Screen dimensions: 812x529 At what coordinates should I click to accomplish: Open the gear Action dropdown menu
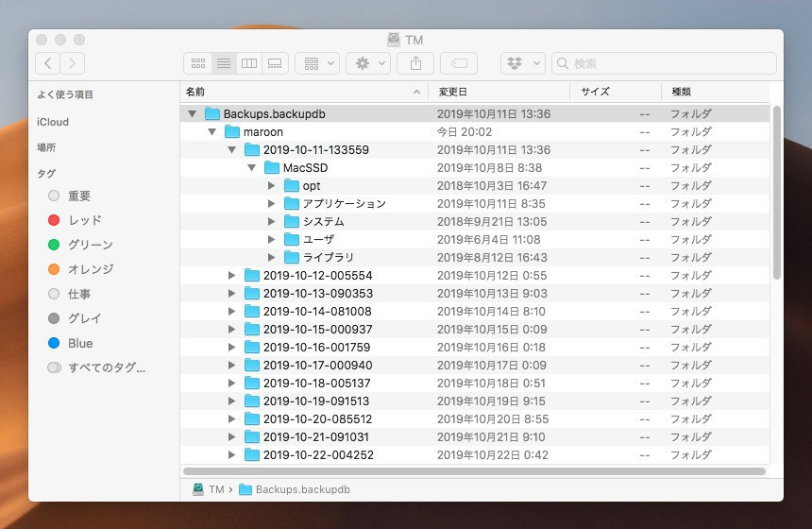pos(367,63)
